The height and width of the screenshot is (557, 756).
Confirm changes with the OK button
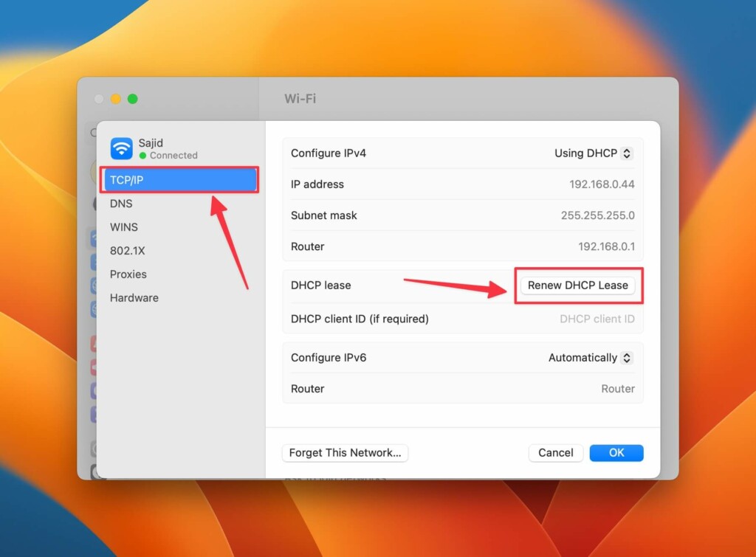click(616, 453)
